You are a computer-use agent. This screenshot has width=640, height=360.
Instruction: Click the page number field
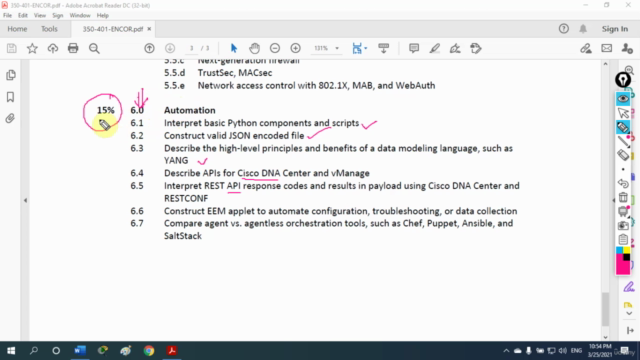coord(191,49)
